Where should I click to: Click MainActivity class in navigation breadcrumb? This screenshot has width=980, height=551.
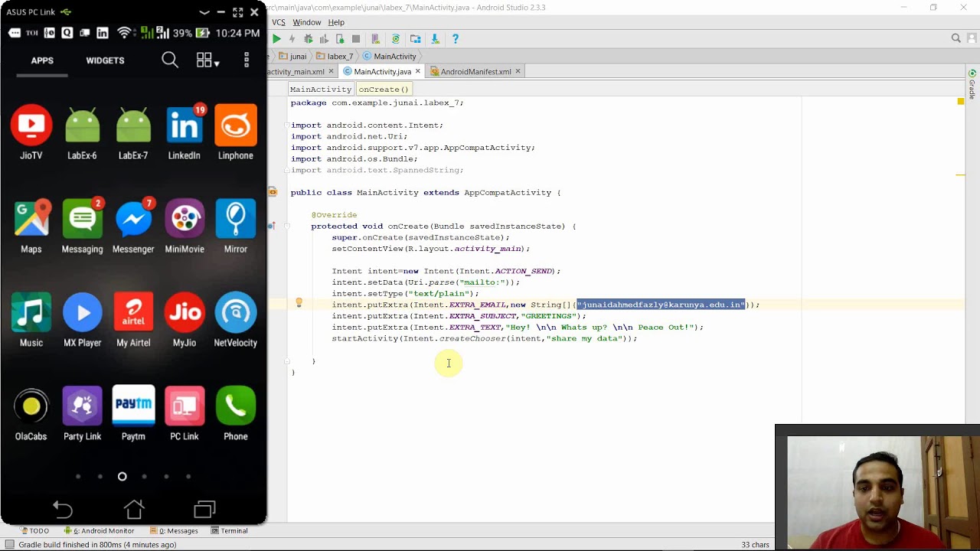pyautogui.click(x=390, y=56)
